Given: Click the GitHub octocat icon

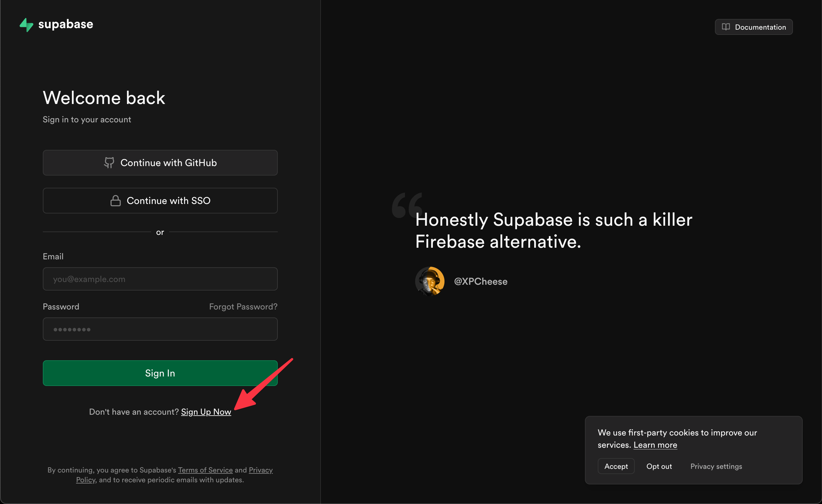Looking at the screenshot, I should pos(109,163).
